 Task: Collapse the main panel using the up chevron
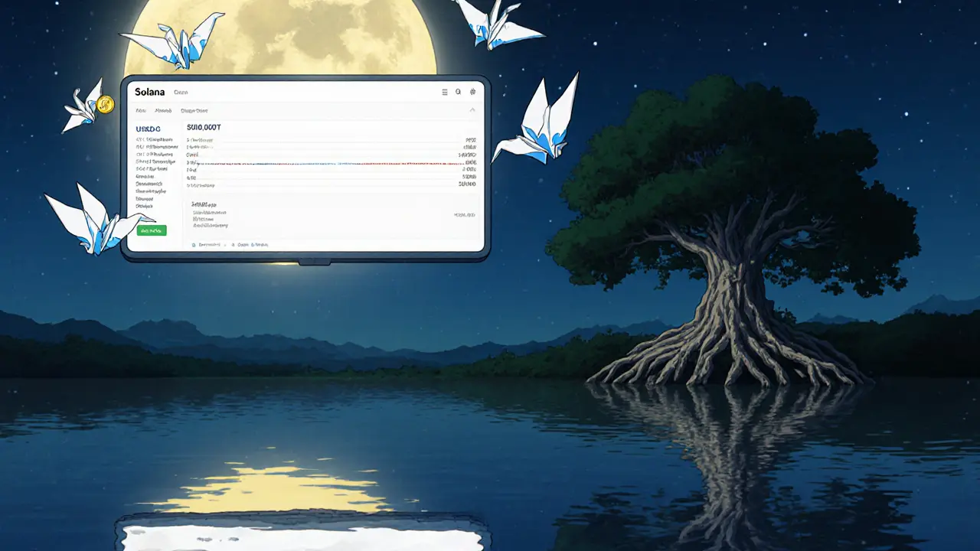pyautogui.click(x=473, y=109)
